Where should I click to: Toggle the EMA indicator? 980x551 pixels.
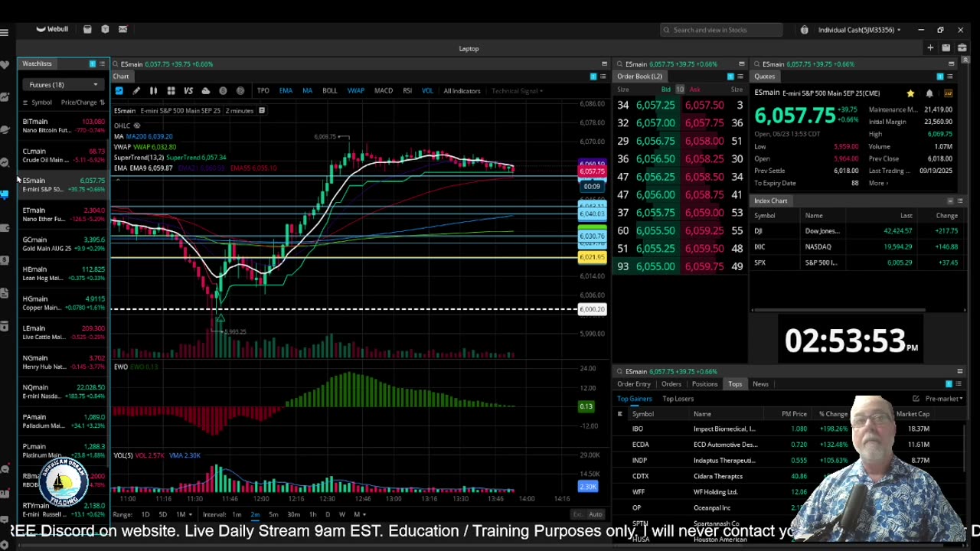[x=286, y=91]
